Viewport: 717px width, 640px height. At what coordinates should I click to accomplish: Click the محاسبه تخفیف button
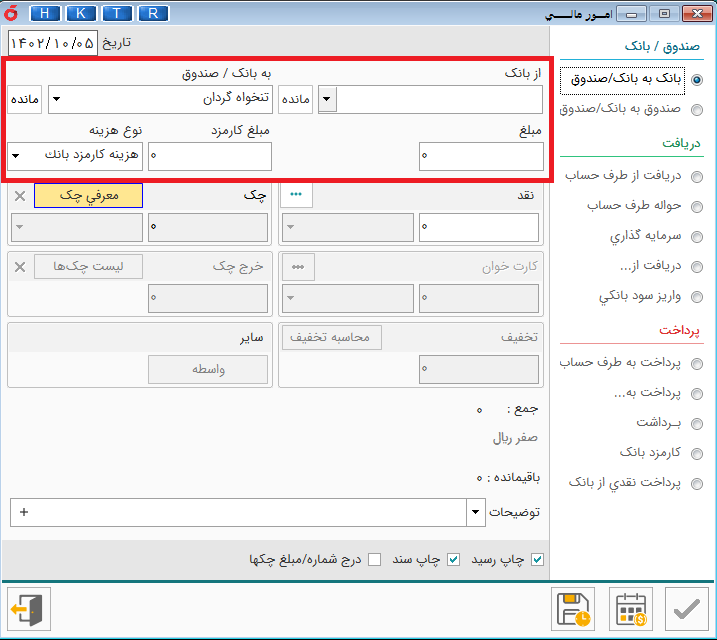(x=332, y=337)
